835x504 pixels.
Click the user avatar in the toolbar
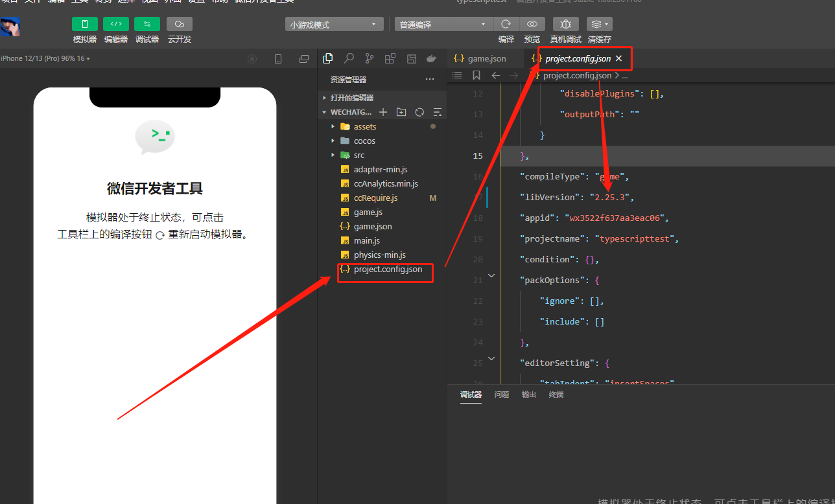point(10,27)
